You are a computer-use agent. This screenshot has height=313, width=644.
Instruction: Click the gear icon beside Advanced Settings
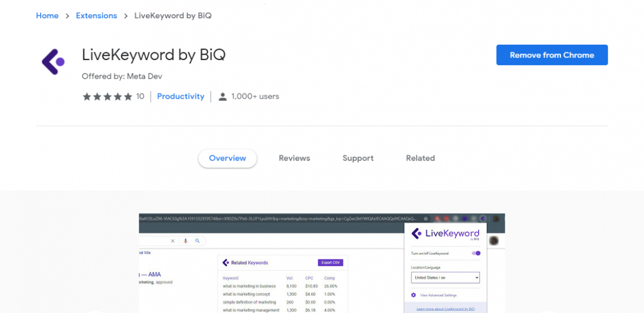pyautogui.click(x=413, y=295)
